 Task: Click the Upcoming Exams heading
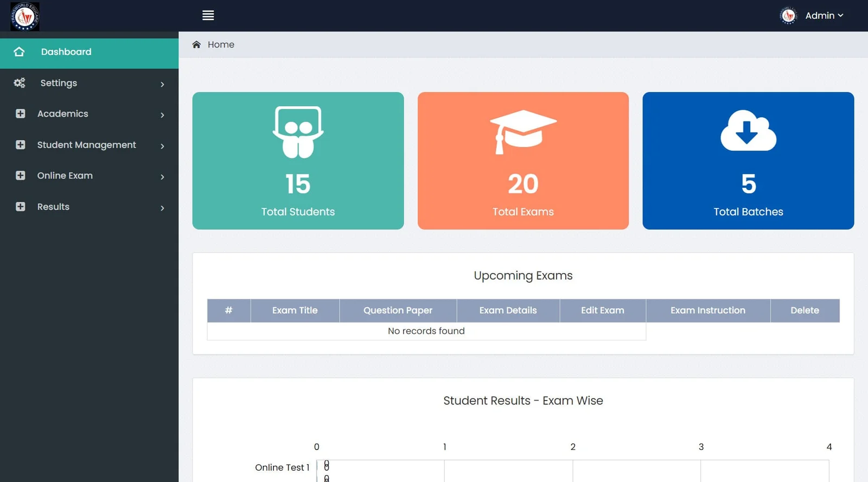pyautogui.click(x=523, y=276)
